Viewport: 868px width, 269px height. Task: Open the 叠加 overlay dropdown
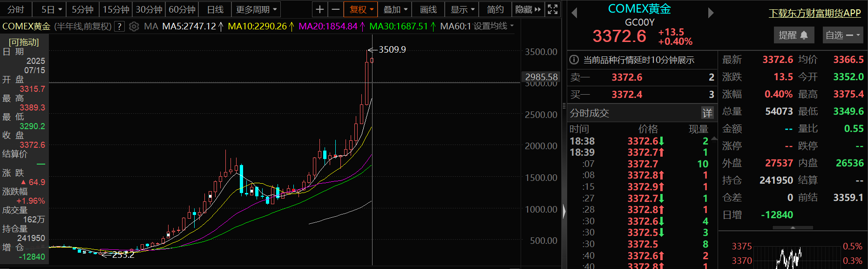(395, 9)
